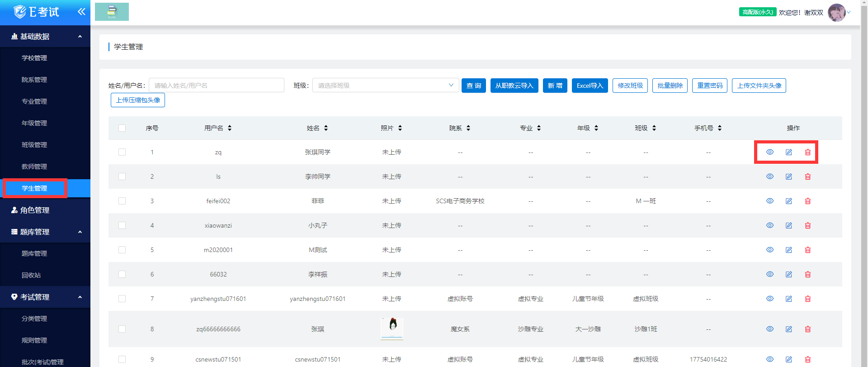This screenshot has height=367, width=868.
Task: Edit the yanzhengstu071601 row
Action: tap(789, 299)
